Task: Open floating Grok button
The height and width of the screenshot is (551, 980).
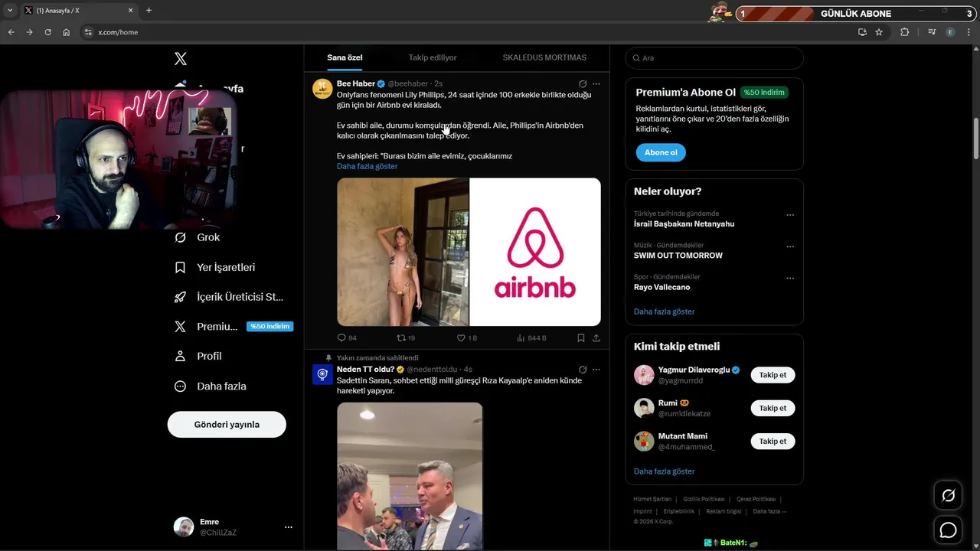Action: coord(948,496)
